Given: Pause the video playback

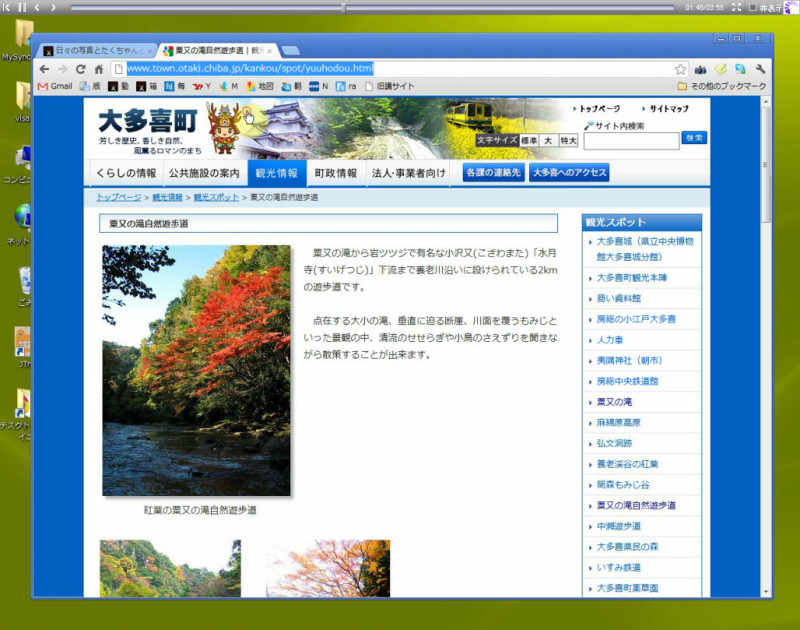Looking at the screenshot, I should click(22, 7).
